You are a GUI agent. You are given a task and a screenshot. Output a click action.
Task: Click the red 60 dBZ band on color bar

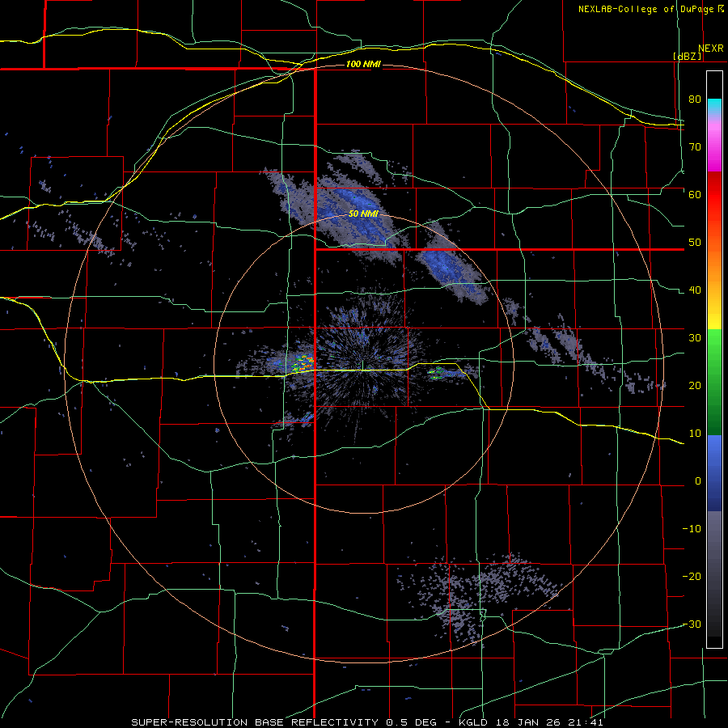[x=714, y=194]
